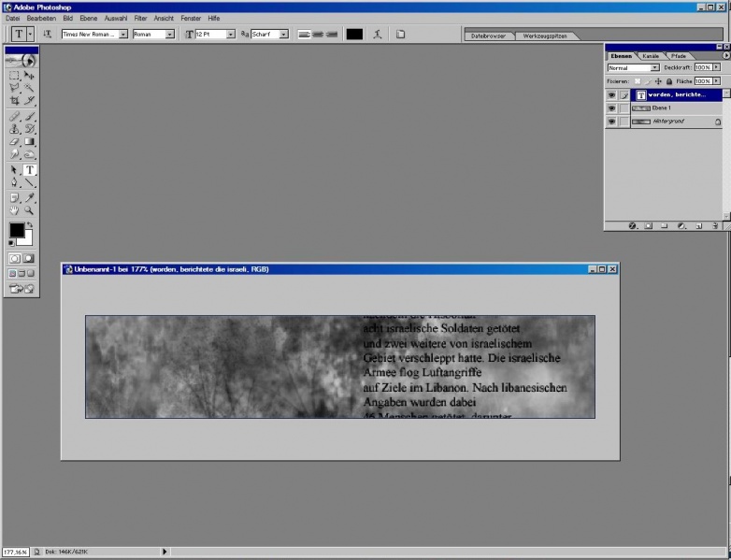
Task: Select the Magic Wand tool
Action: (x=29, y=88)
